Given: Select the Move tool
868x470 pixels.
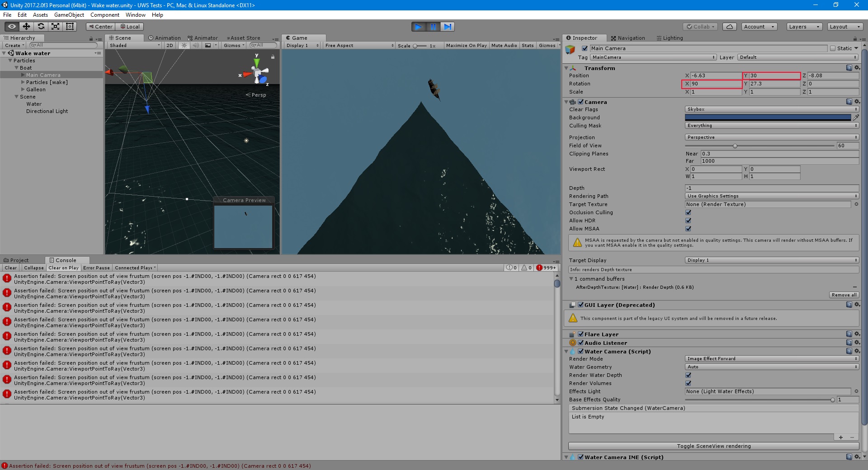Looking at the screenshot, I should tap(26, 27).
